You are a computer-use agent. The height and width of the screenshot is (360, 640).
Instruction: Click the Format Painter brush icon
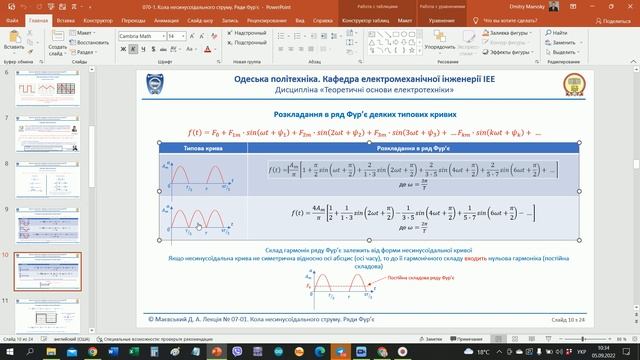point(30,52)
